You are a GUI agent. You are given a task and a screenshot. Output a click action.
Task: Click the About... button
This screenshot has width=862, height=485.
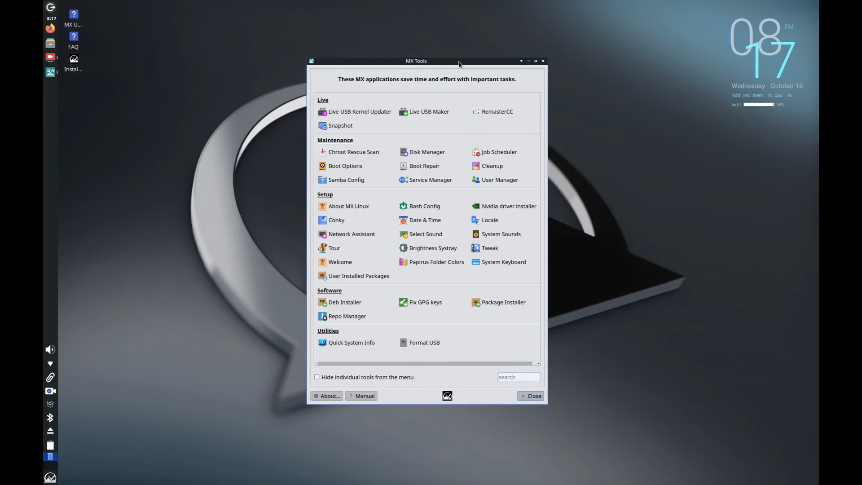pos(327,396)
